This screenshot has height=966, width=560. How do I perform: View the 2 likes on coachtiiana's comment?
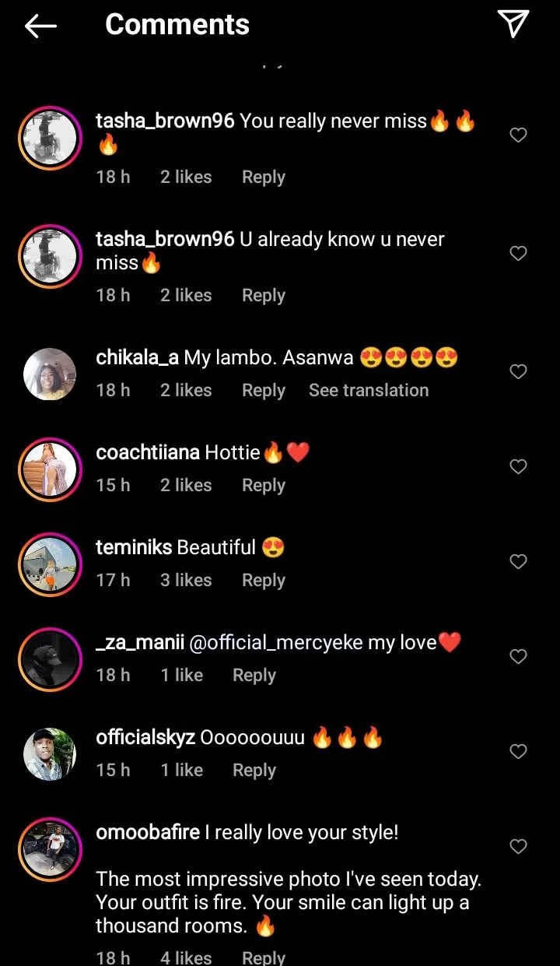[185, 485]
